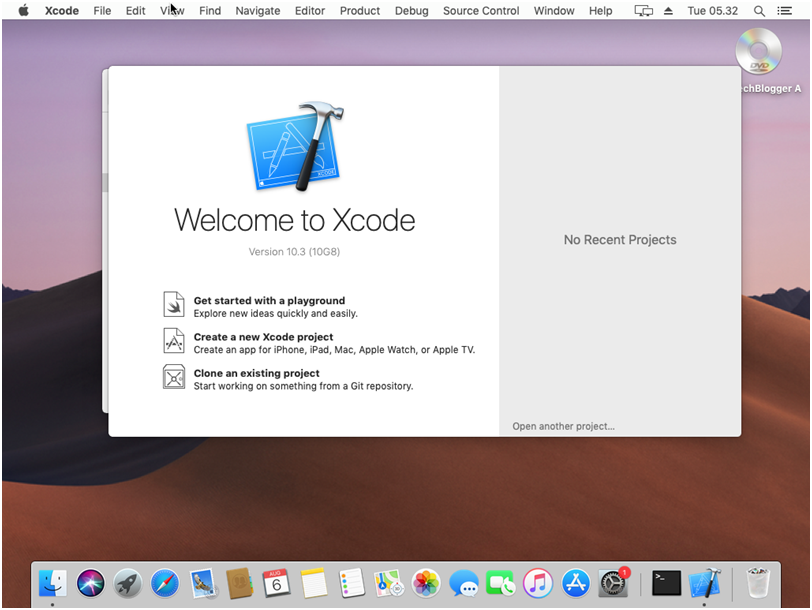Open the Debug menu
812x610 pixels.
point(411,11)
